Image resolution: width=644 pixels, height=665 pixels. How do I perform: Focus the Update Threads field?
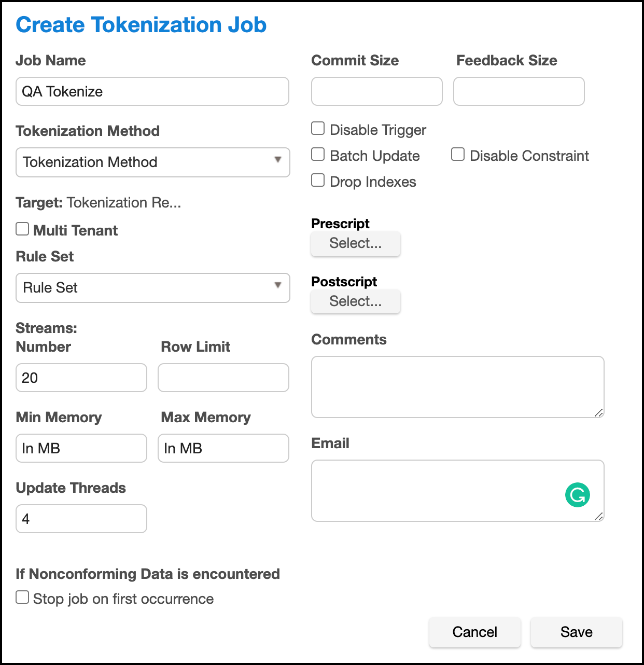(x=81, y=519)
